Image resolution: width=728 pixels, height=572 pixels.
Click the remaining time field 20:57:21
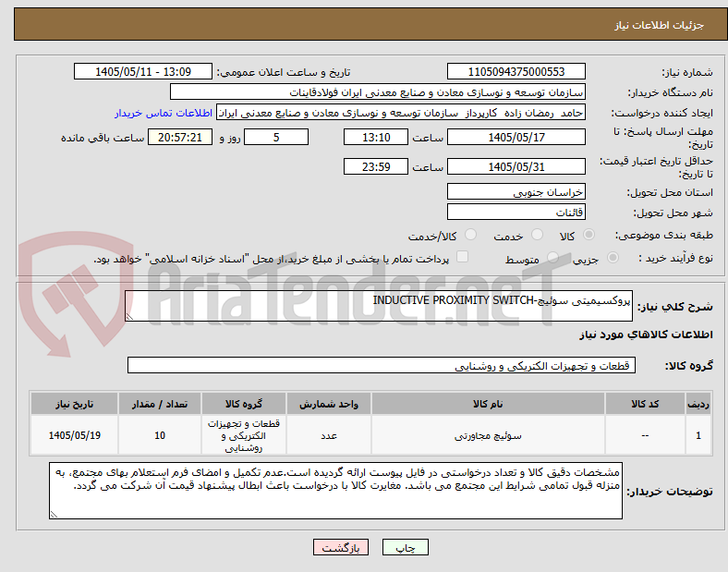coord(180,137)
